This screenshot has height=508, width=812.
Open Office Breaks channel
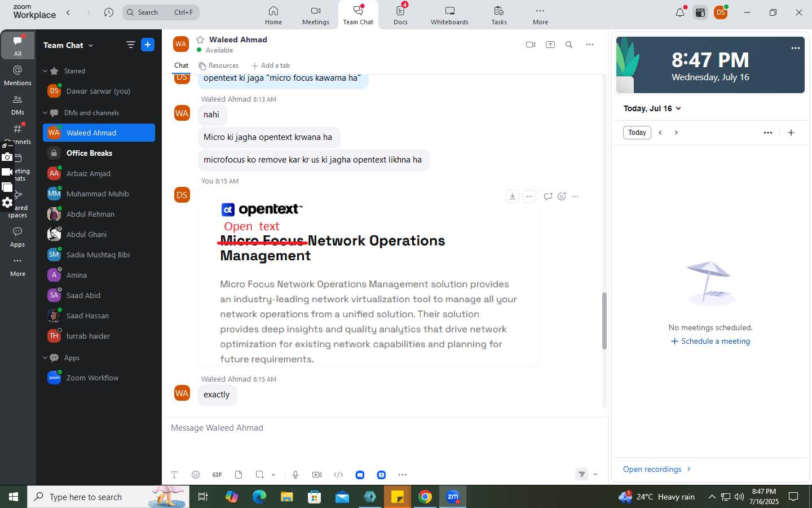click(99, 153)
